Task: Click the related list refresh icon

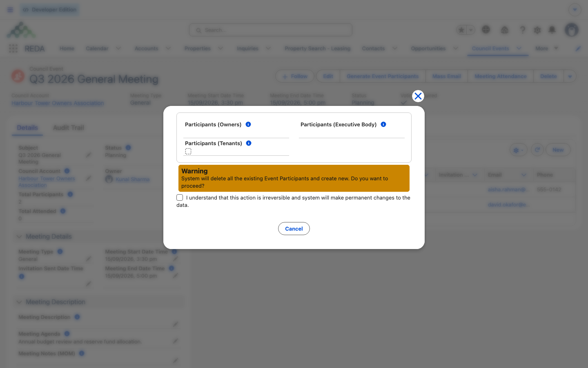Action: point(537,150)
